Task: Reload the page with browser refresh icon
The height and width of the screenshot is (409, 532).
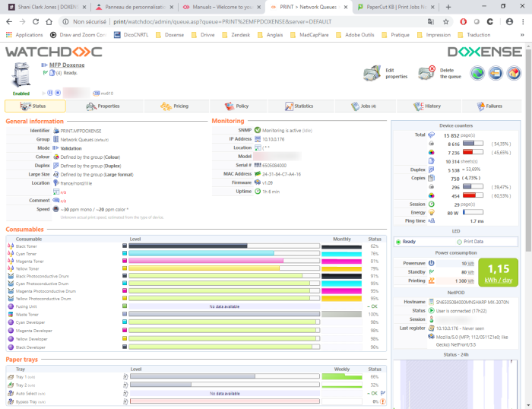Action: point(37,22)
